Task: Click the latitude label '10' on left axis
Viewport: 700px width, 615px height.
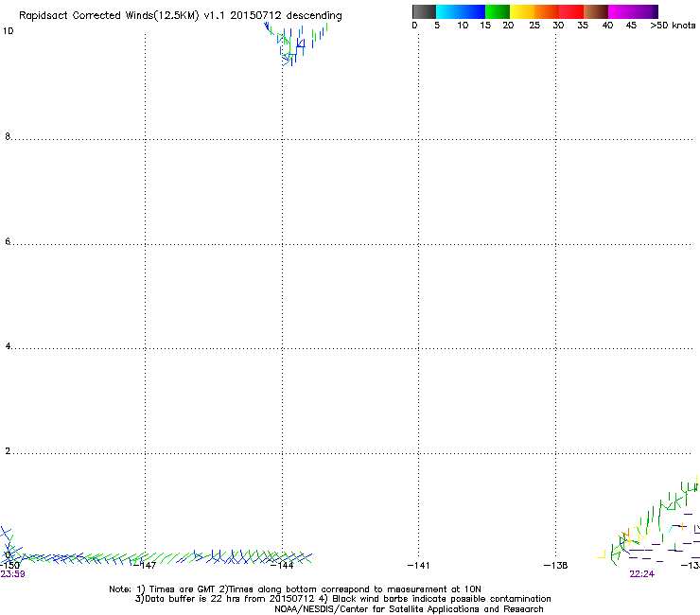Action: pyautogui.click(x=8, y=31)
